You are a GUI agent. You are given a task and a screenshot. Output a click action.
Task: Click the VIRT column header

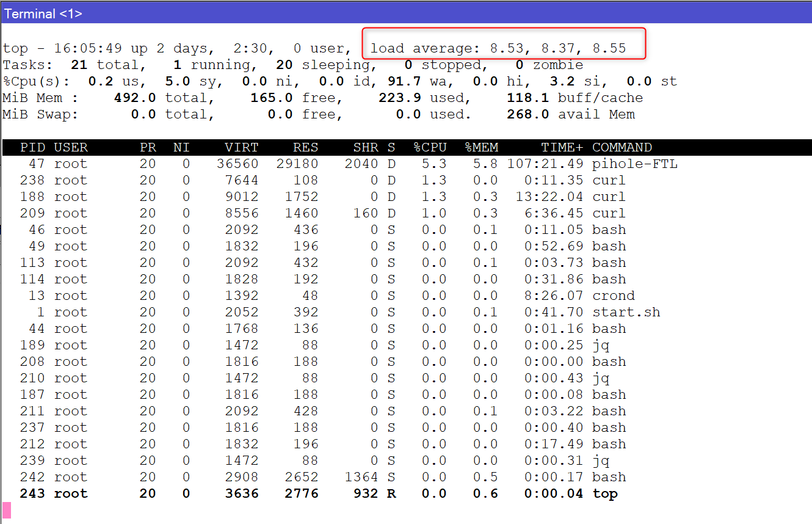[x=241, y=147]
